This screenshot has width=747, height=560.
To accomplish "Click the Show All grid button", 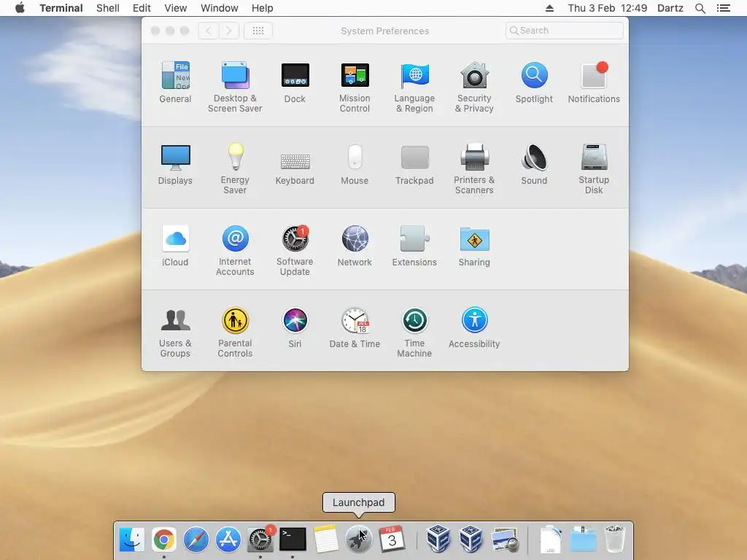I will (x=258, y=31).
